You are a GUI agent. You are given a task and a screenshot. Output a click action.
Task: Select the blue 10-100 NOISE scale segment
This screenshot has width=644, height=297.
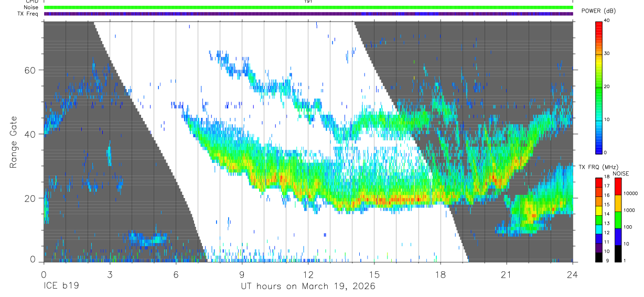point(618,236)
